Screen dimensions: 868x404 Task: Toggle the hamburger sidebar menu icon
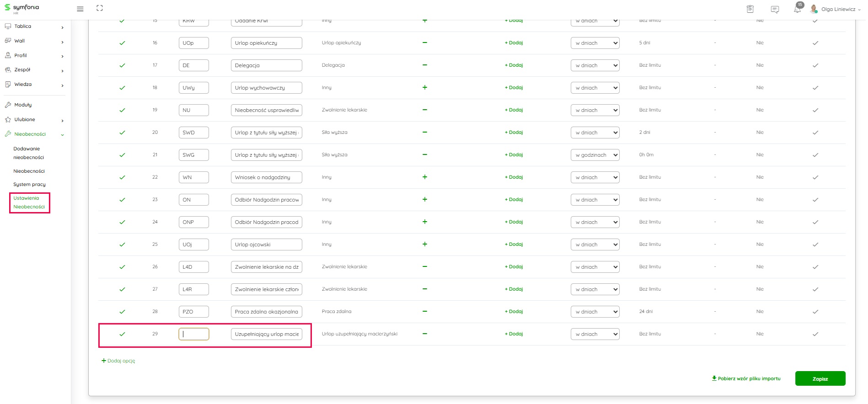80,9
